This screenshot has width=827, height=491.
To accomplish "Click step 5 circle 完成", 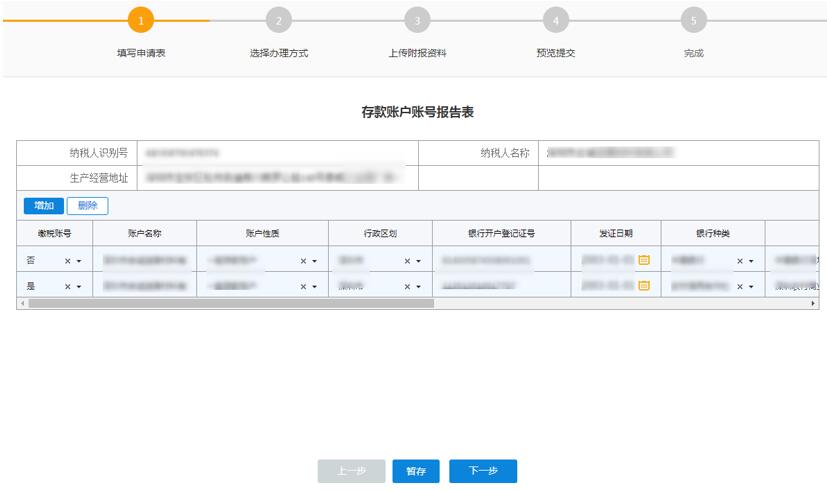I will coord(694,21).
